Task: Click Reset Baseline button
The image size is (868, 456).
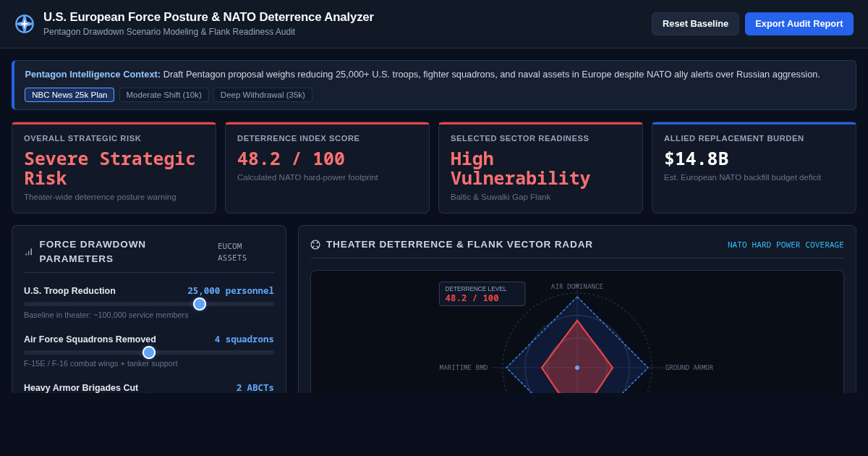Action: point(695,24)
